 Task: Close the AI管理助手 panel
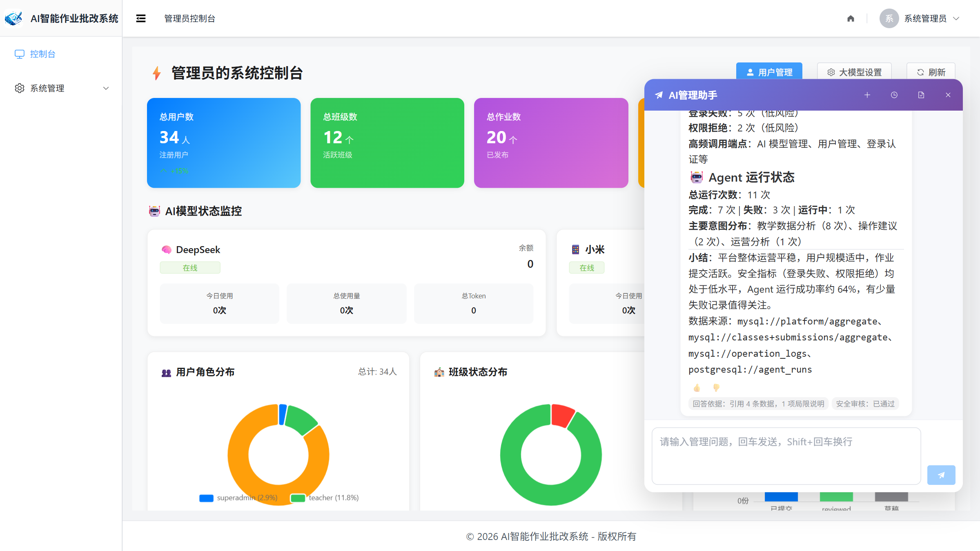(948, 95)
